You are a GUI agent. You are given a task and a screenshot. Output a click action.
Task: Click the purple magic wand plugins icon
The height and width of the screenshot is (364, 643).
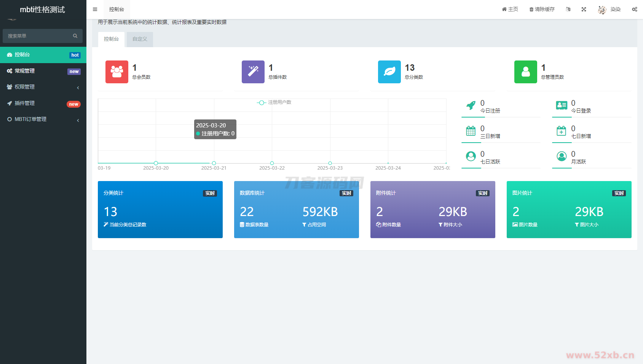[x=253, y=72]
